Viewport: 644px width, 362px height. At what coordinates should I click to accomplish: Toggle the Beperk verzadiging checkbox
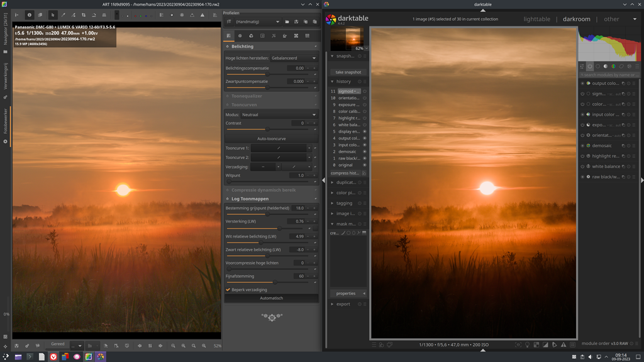[228, 289]
